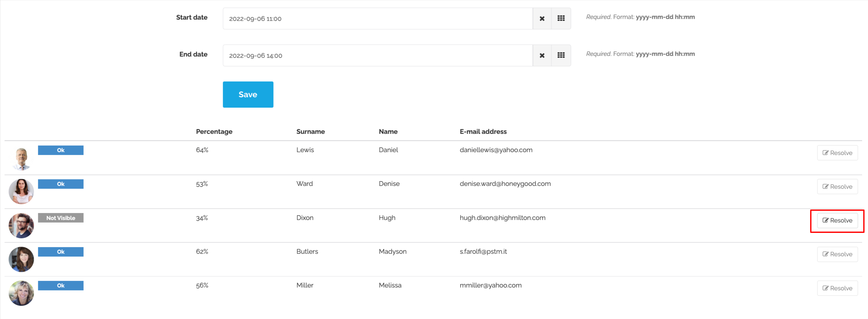Click the name Hugh
This screenshot has width=868, height=319.
point(387,218)
